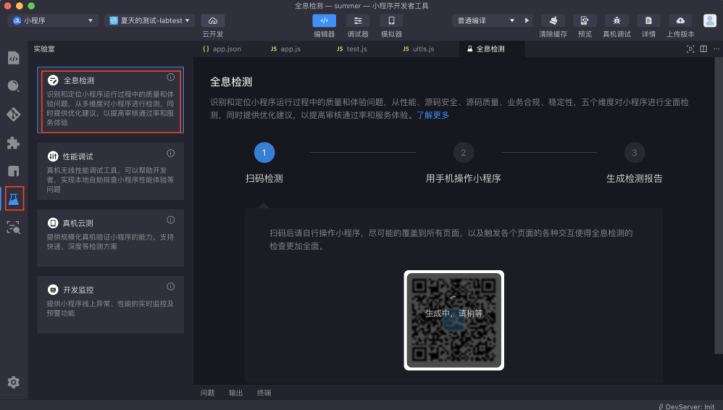Open the 小程序 mode dropdown
Image resolution: width=723 pixels, height=410 pixels.
53,20
